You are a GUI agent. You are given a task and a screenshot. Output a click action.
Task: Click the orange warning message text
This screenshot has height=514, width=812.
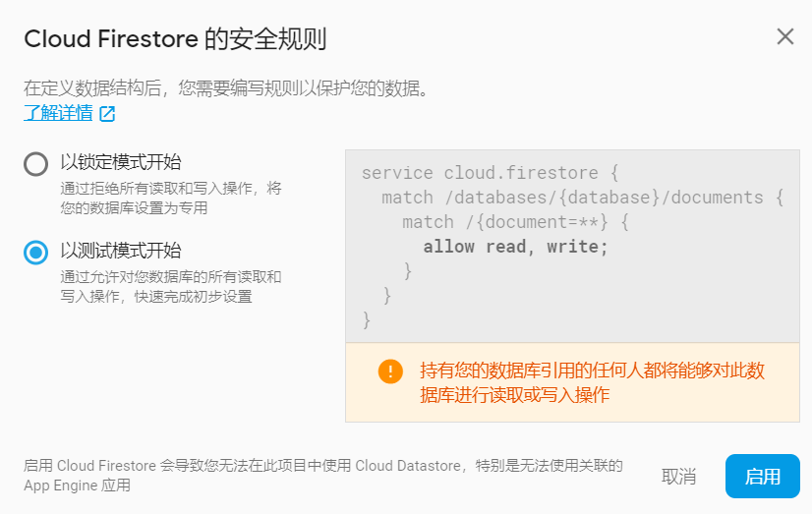[592, 382]
